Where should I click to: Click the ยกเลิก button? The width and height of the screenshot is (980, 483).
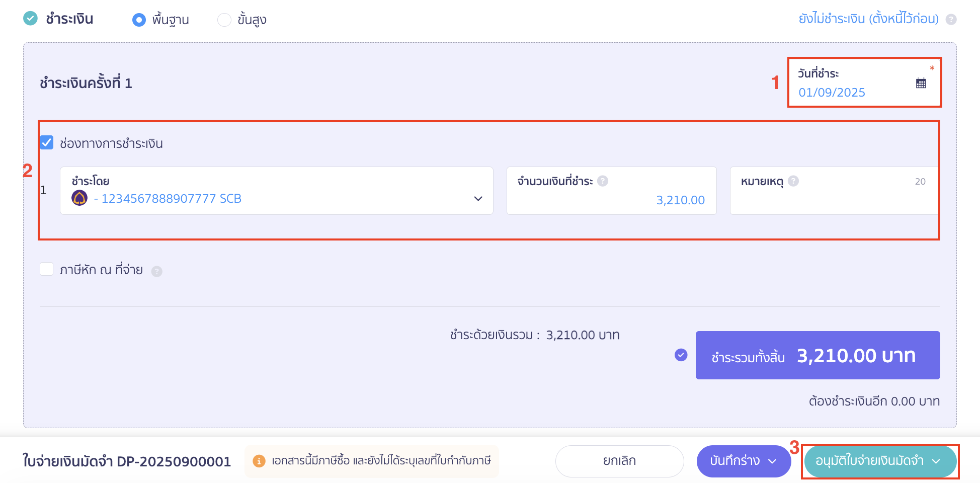tap(619, 460)
